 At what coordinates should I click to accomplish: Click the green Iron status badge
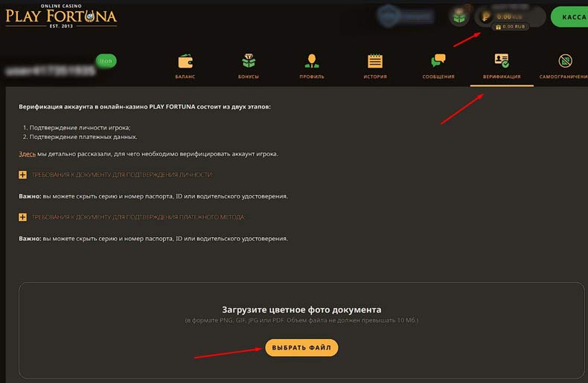[106, 61]
